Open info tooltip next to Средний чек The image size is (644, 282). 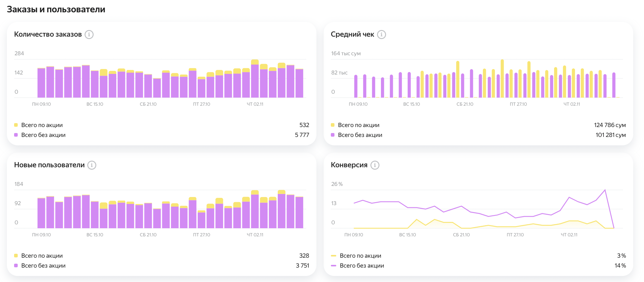381,35
